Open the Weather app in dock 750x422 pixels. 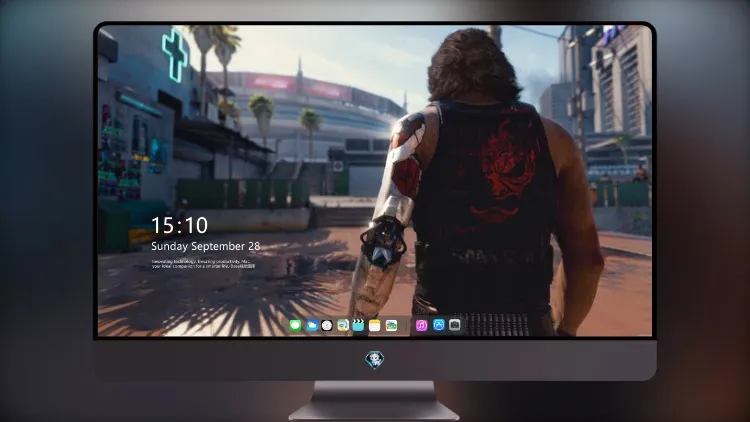[311, 326]
